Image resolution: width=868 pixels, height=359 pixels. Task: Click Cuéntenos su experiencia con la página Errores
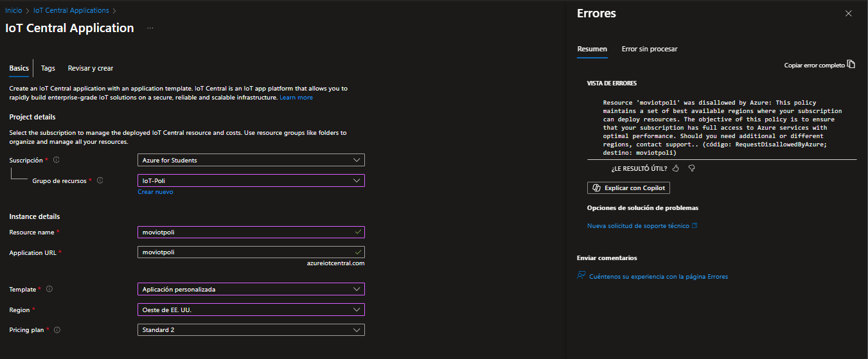pos(659,276)
